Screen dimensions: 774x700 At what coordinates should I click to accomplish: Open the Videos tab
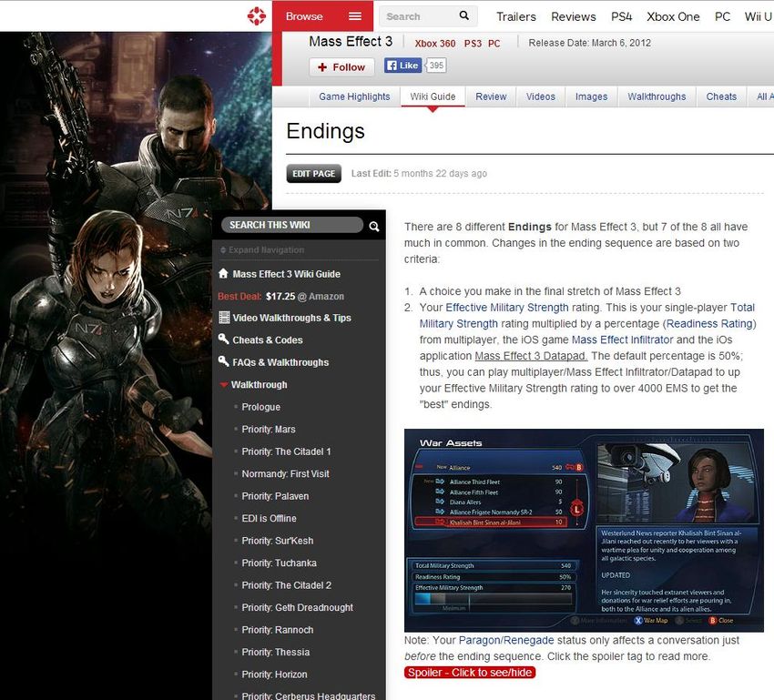[541, 96]
